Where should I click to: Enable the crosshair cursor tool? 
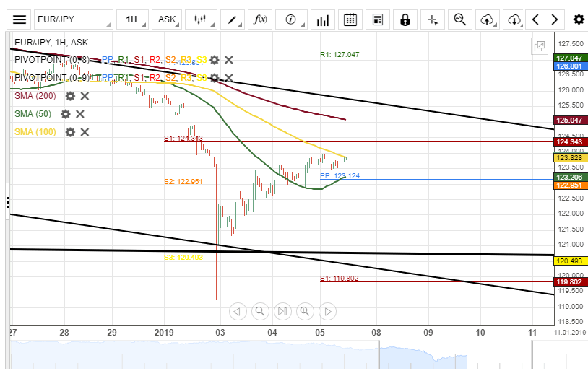pyautogui.click(x=433, y=19)
